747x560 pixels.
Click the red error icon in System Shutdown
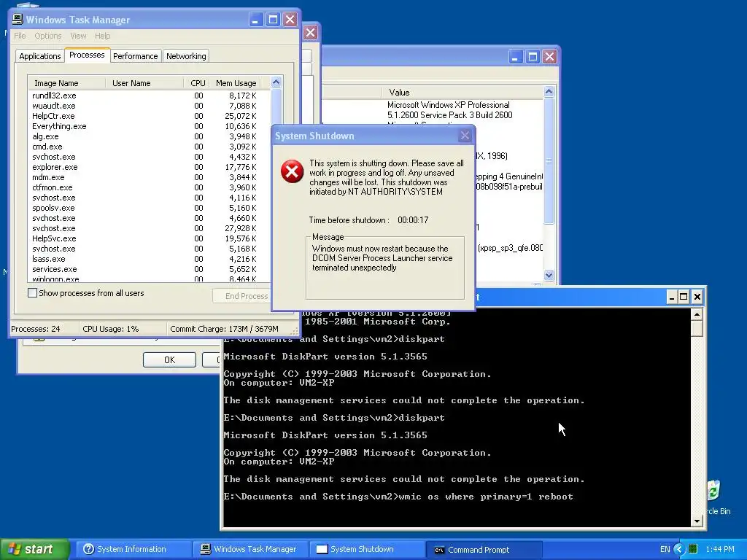pyautogui.click(x=292, y=171)
